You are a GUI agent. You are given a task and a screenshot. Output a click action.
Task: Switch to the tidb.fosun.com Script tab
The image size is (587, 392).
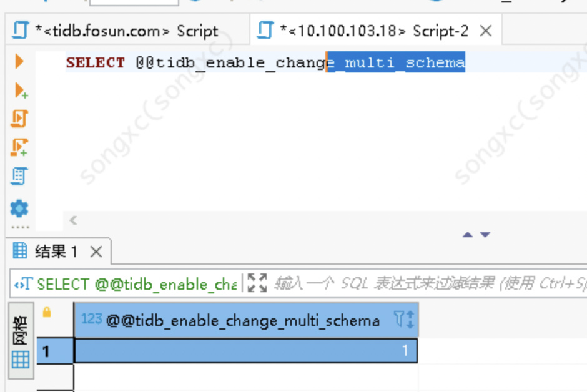(x=127, y=31)
